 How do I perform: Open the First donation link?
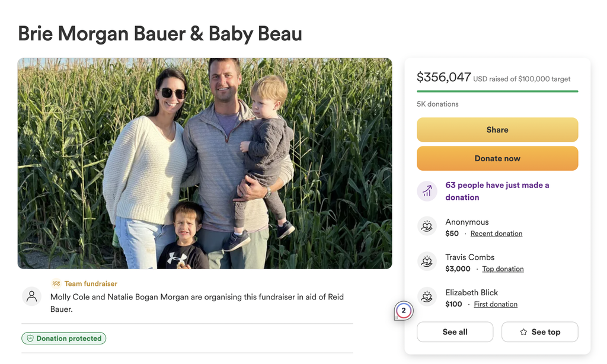coord(496,304)
